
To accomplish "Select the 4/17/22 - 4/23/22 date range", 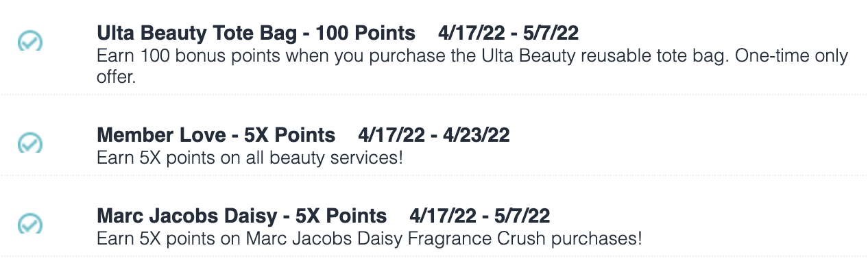I will [x=434, y=135].
